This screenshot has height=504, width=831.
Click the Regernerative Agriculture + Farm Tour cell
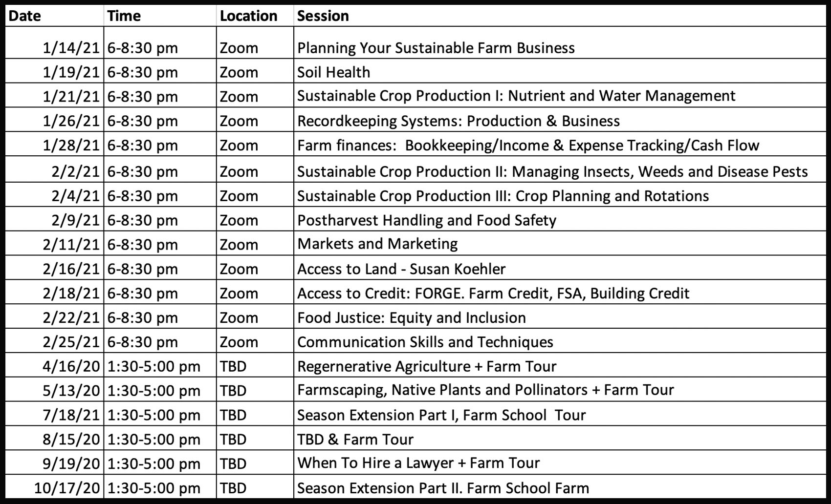point(427,366)
